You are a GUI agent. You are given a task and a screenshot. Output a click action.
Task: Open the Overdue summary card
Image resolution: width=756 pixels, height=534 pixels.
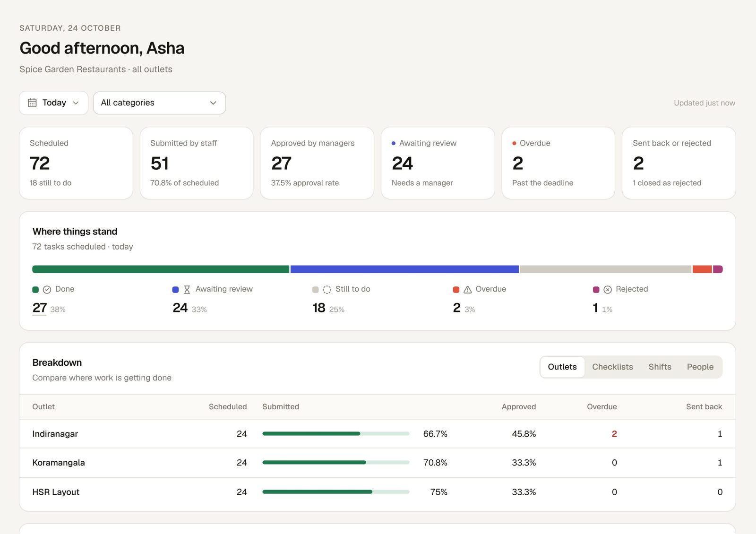click(558, 163)
